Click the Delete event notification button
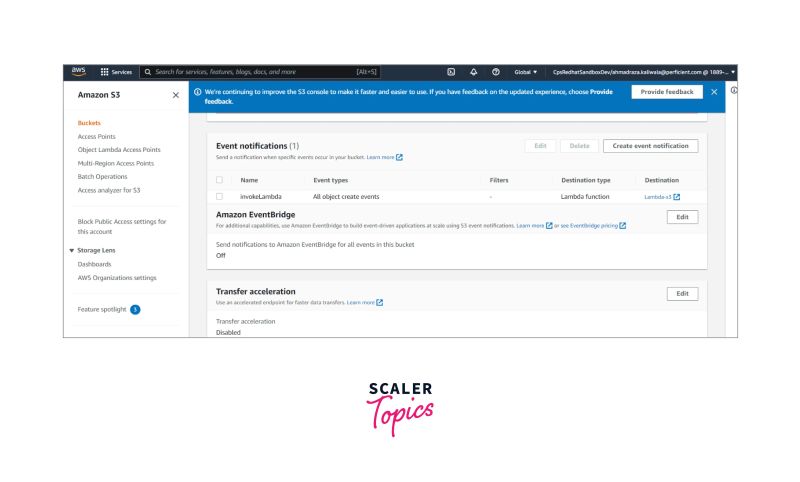 579,146
